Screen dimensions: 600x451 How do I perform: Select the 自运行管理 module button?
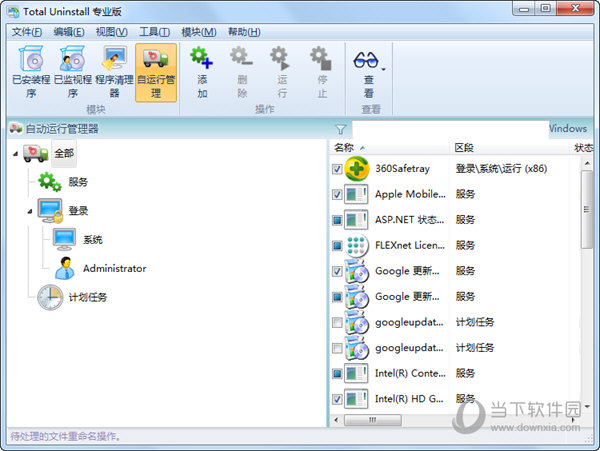[x=156, y=72]
